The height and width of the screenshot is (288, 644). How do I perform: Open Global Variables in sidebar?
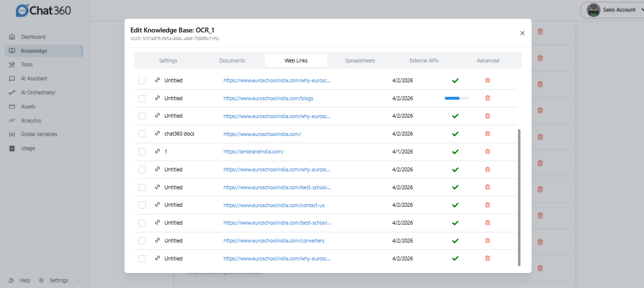[x=39, y=134]
